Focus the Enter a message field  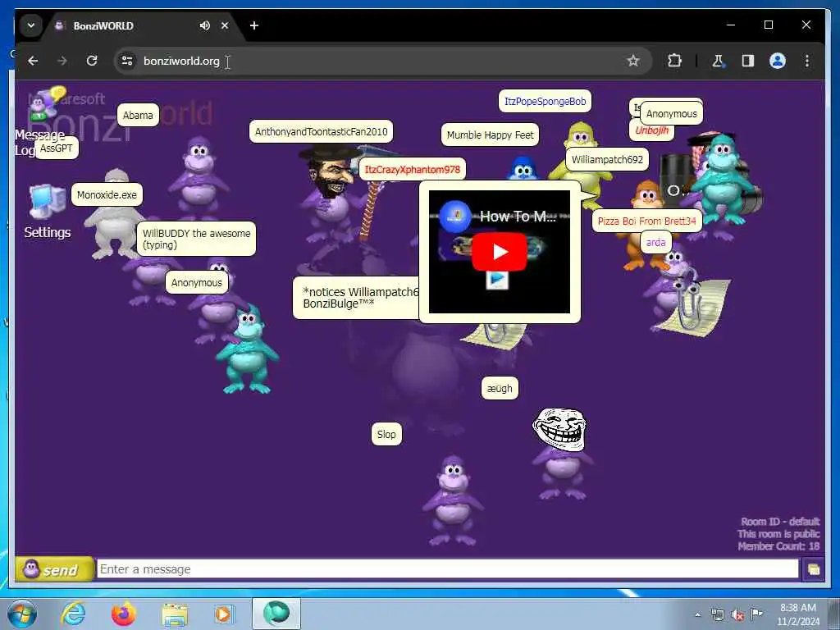(447, 569)
